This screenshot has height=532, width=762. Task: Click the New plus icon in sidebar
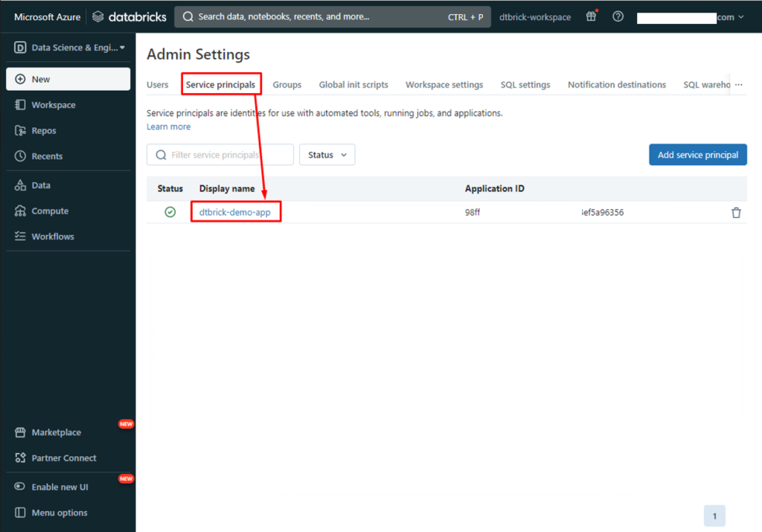(20, 79)
